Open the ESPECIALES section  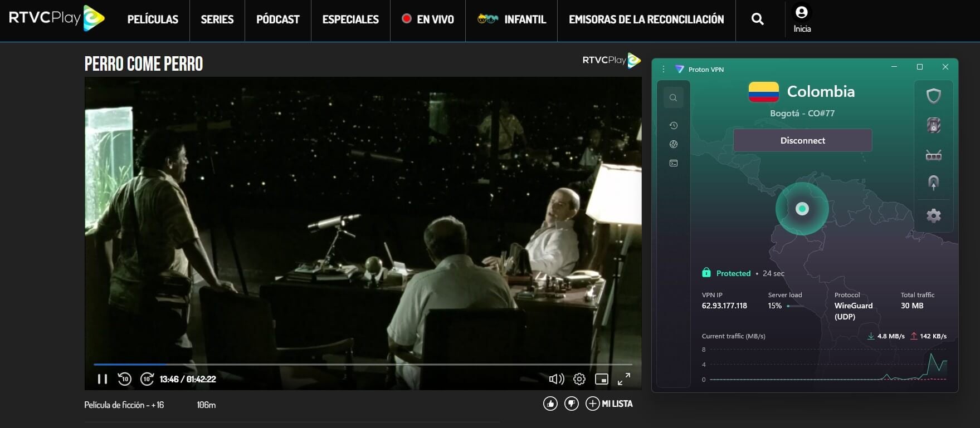pyautogui.click(x=350, y=19)
